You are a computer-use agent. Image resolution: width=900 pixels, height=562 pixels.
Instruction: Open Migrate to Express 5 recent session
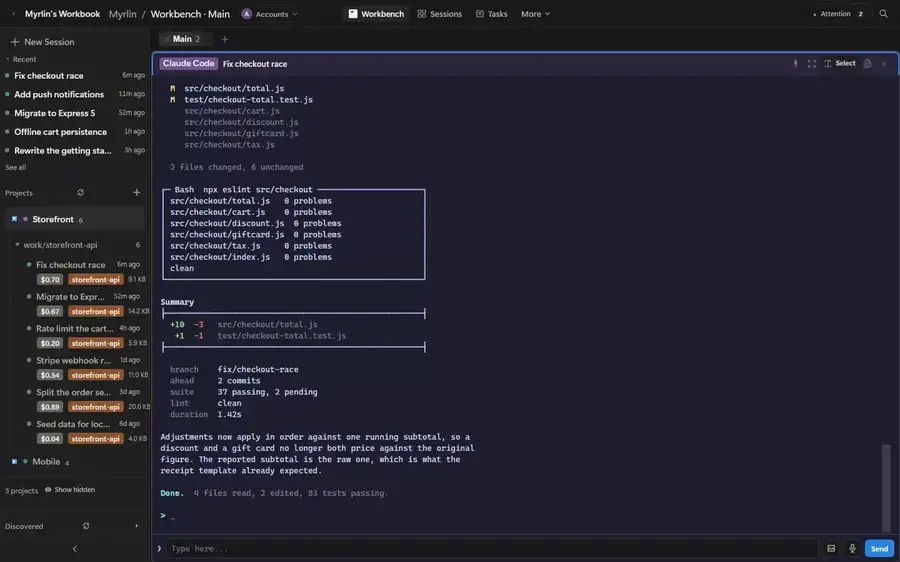75,113
